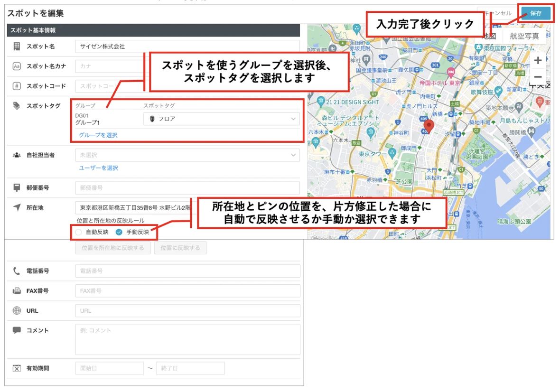560x392 pixels.
Task: Click the 保存 button
Action: (x=536, y=13)
